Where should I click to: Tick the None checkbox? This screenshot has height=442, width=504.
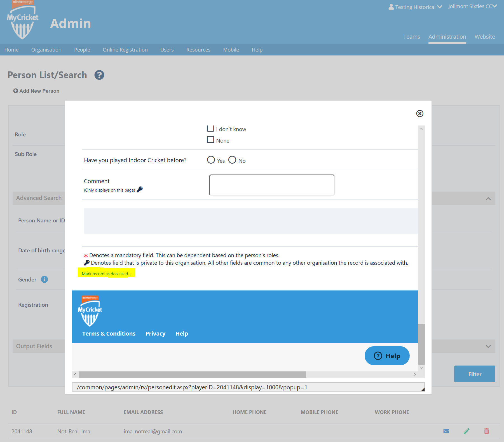(x=210, y=139)
